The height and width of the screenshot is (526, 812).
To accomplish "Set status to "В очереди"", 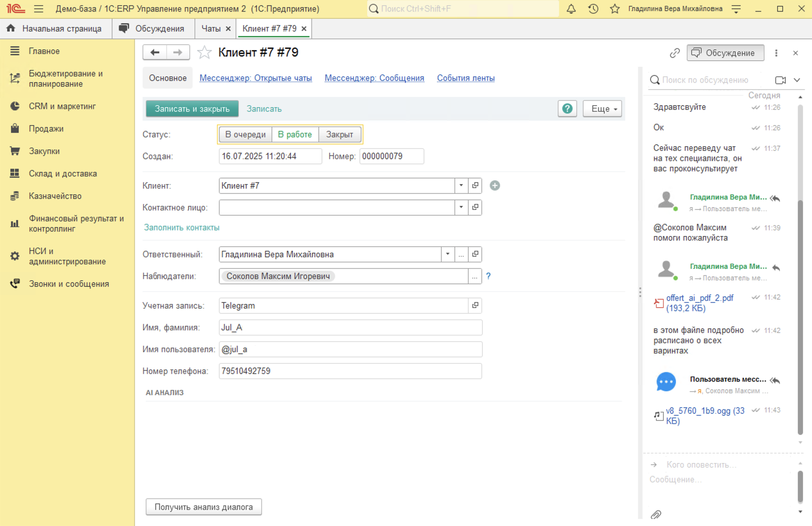I will [x=245, y=135].
